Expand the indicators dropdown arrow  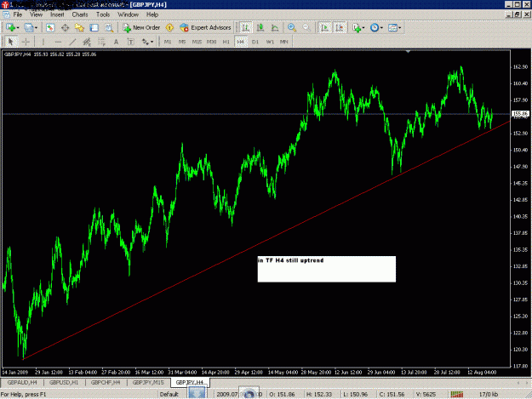tap(363, 28)
